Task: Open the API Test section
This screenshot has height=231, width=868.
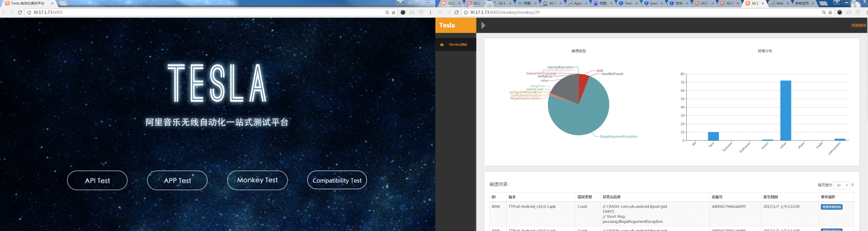Action: coord(97,180)
